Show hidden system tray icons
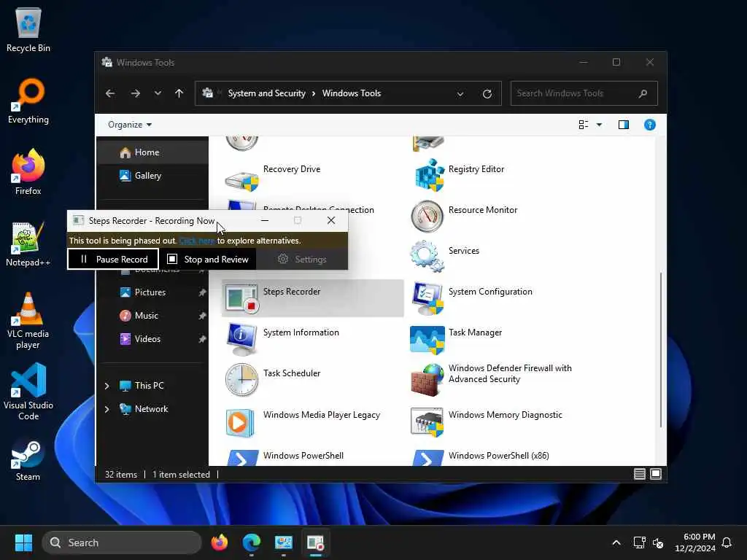Viewport: 747px width, 560px height. (616, 542)
